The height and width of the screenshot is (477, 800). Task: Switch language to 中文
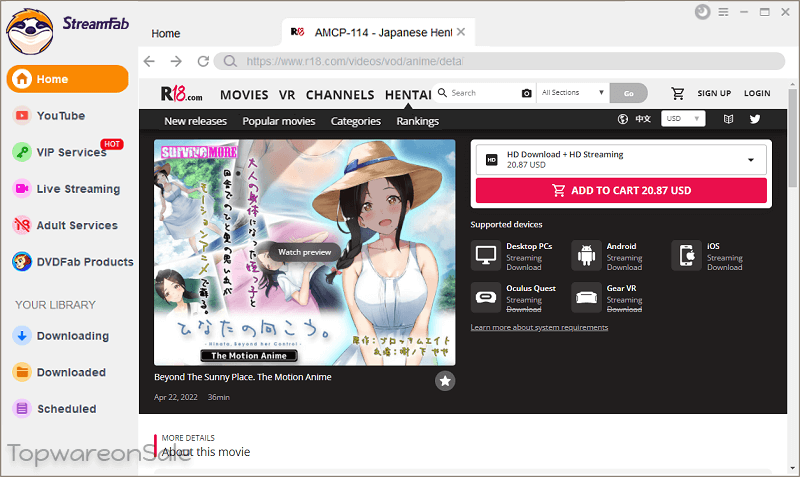pos(643,119)
